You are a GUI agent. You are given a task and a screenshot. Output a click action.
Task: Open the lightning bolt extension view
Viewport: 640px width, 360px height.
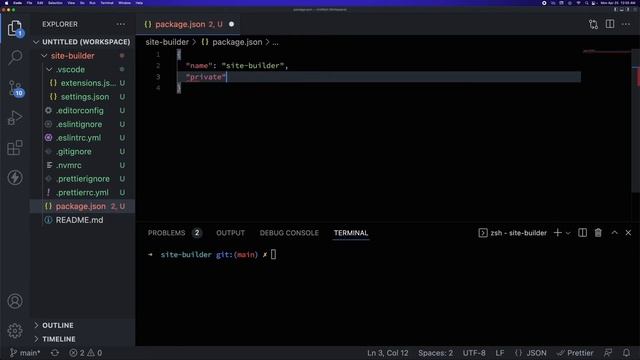pyautogui.click(x=15, y=178)
